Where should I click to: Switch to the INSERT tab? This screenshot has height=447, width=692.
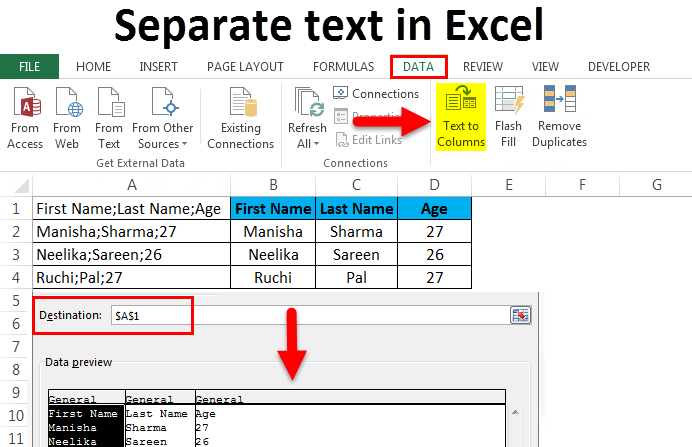pos(158,67)
